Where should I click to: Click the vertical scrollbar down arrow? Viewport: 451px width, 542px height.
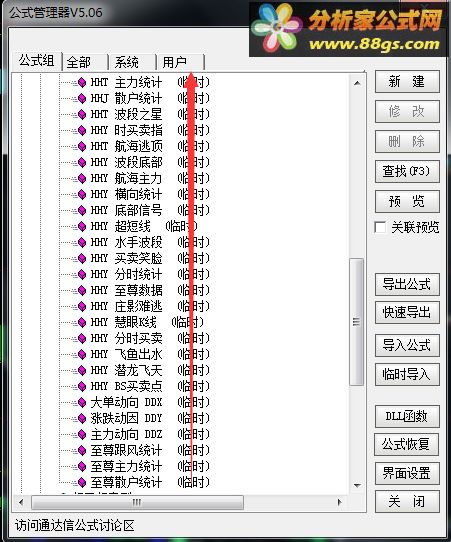pyautogui.click(x=357, y=486)
